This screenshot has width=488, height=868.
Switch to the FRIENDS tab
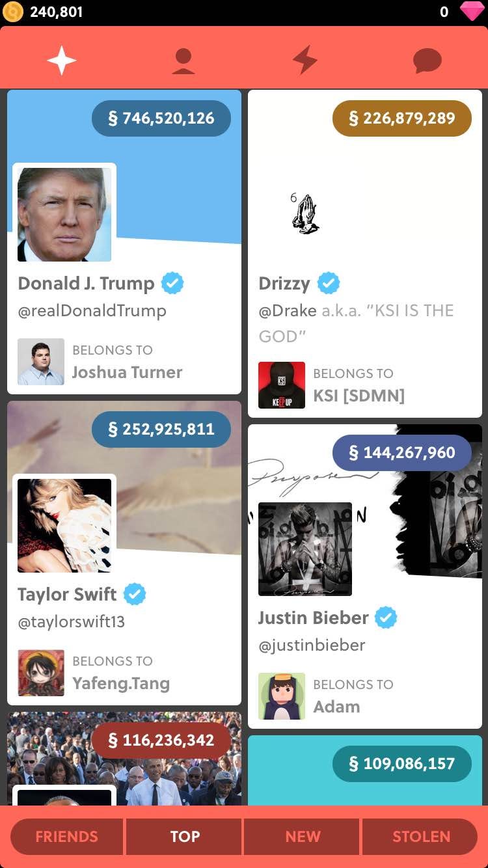(66, 837)
